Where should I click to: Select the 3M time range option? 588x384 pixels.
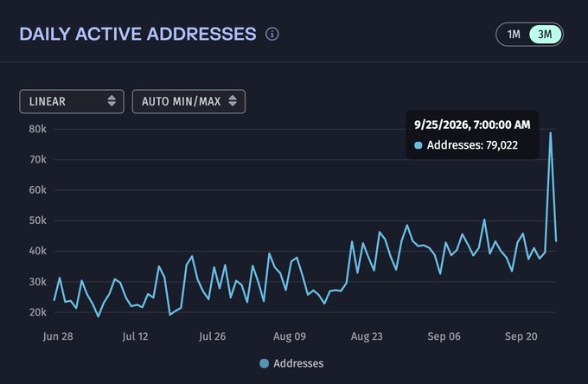545,35
